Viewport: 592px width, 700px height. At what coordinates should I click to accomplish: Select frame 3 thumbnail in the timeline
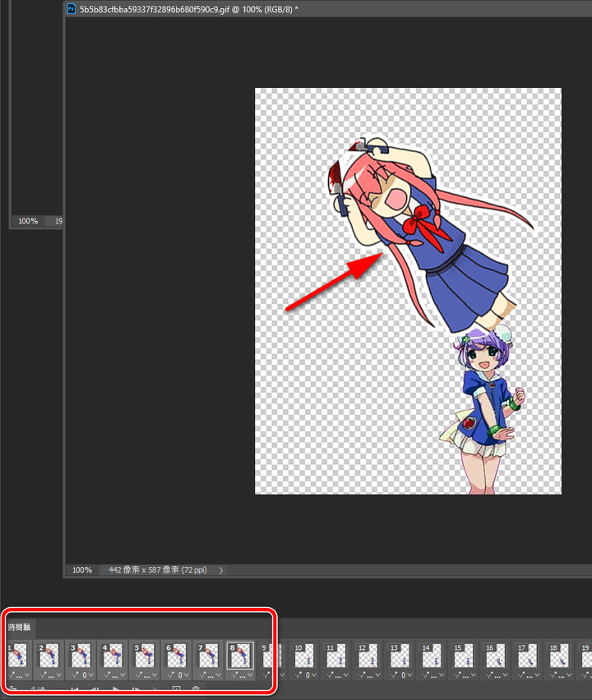pos(81,656)
